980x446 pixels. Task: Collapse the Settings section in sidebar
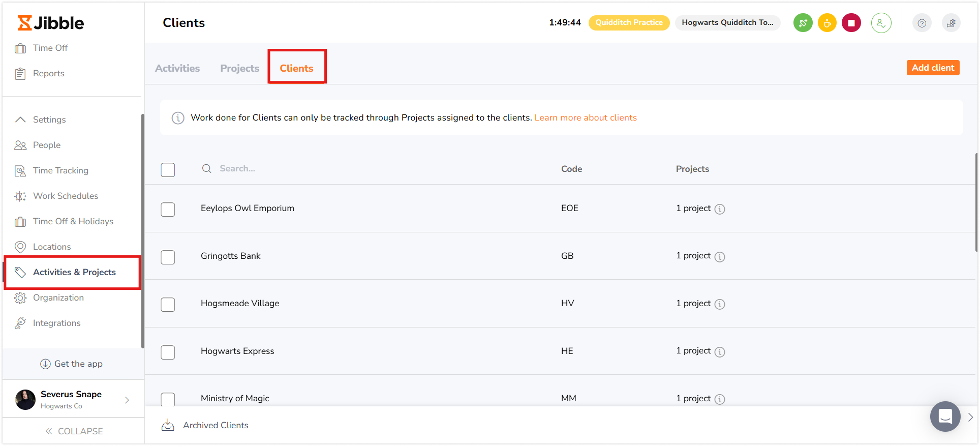click(x=20, y=120)
